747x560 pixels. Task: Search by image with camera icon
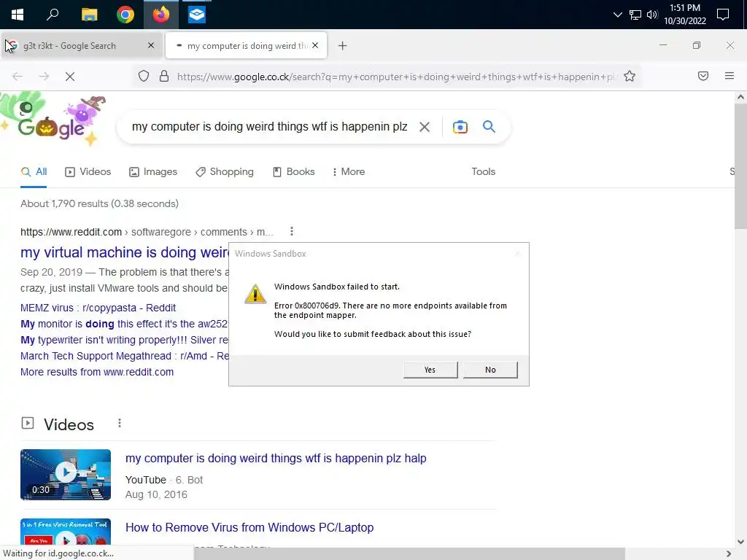pyautogui.click(x=460, y=127)
